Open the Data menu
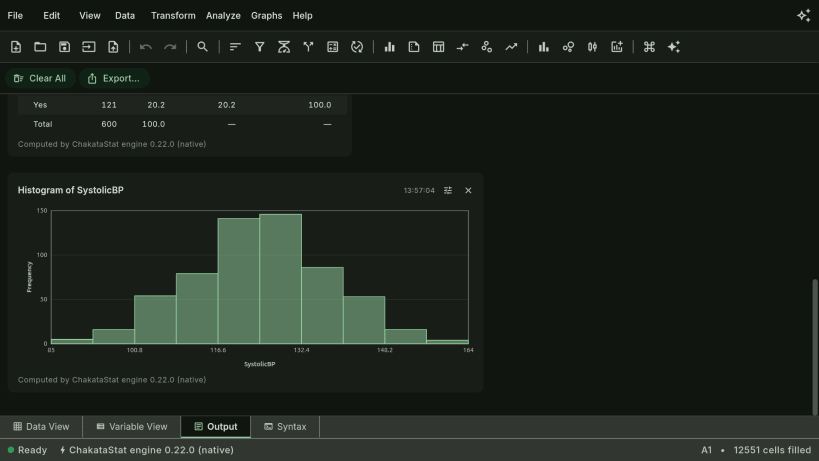Screen dimensions: 819x461 point(125,16)
